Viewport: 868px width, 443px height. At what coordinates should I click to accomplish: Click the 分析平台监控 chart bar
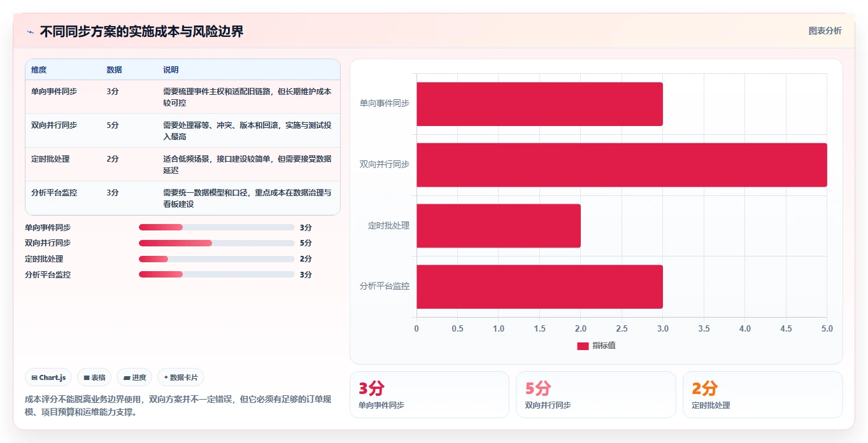point(539,287)
